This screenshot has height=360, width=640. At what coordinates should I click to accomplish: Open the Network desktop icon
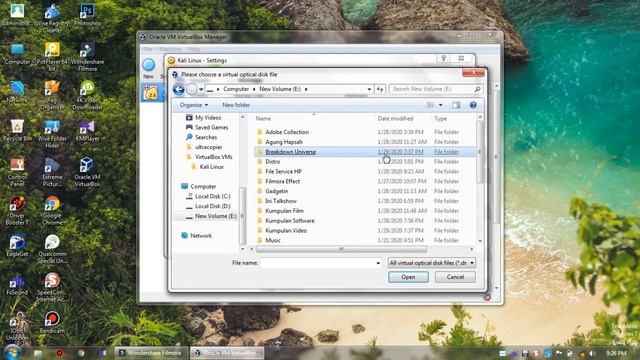(17, 92)
